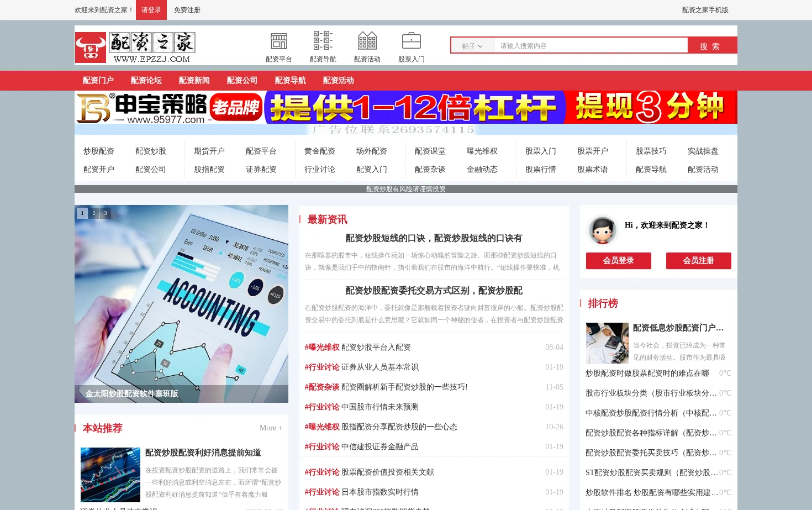Select 配资活动 in red nav bar
Image resolution: width=812 pixels, height=510 pixels.
[x=339, y=81]
